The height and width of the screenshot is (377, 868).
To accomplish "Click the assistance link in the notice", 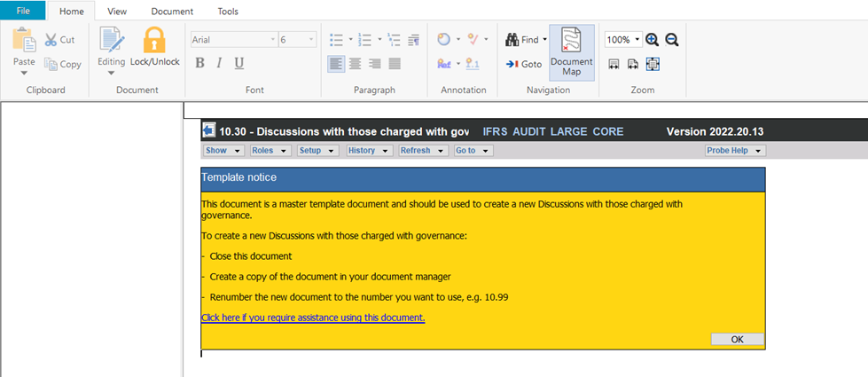I will (x=313, y=318).
